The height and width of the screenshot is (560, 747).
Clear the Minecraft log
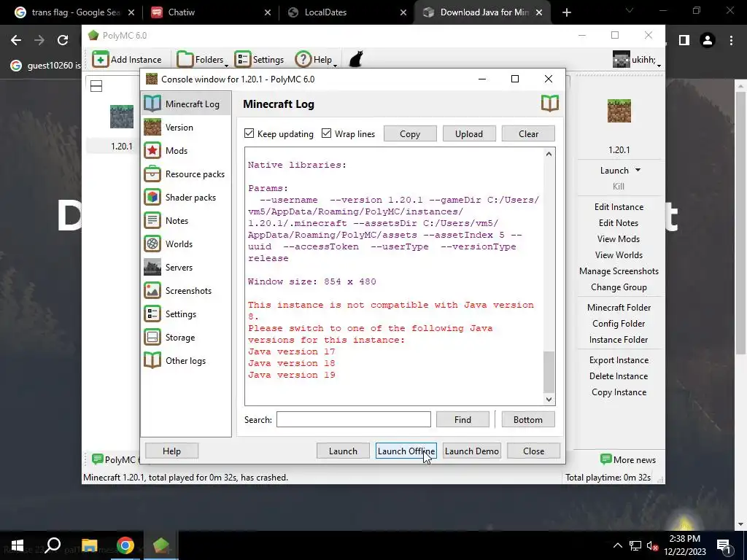coord(528,134)
